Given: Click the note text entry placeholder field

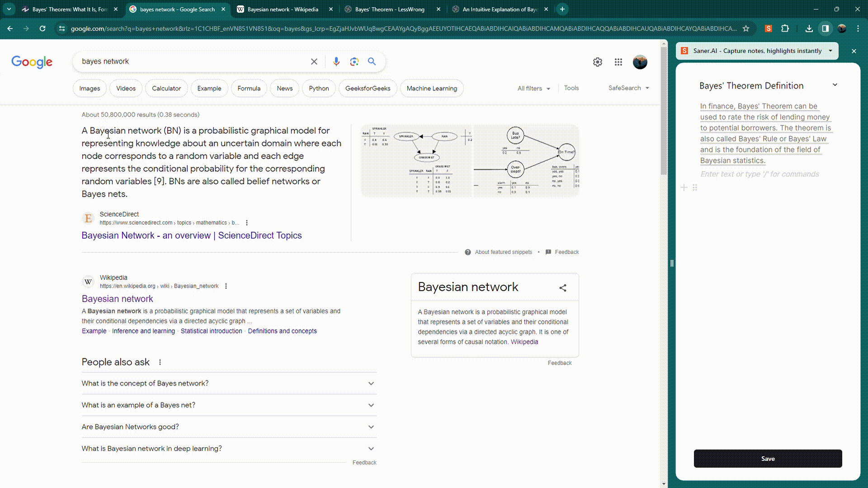Looking at the screenshot, I should click(x=759, y=174).
